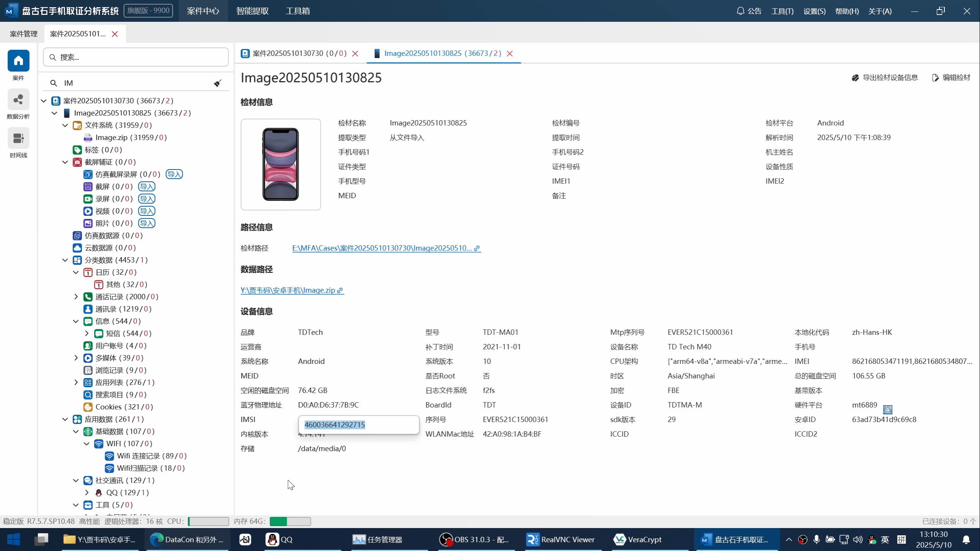The height and width of the screenshot is (551, 980).
Task: Click the 搜索 input field
Action: (136, 57)
